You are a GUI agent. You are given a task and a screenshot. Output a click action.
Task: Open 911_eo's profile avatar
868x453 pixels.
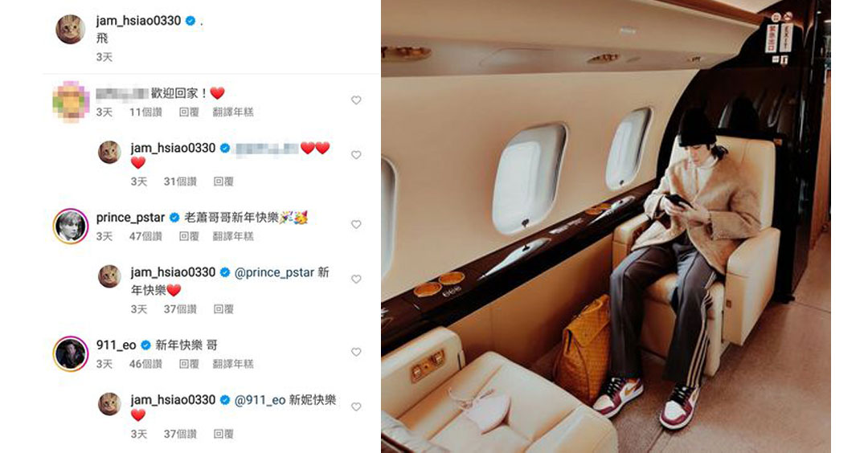tap(70, 353)
